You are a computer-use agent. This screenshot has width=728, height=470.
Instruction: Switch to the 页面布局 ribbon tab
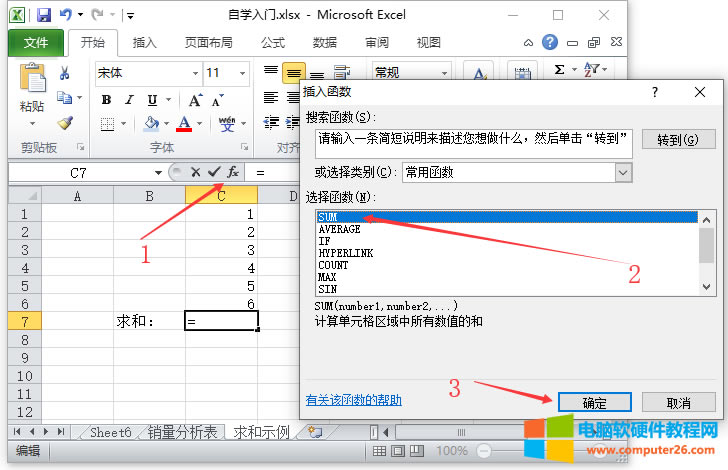(208, 43)
